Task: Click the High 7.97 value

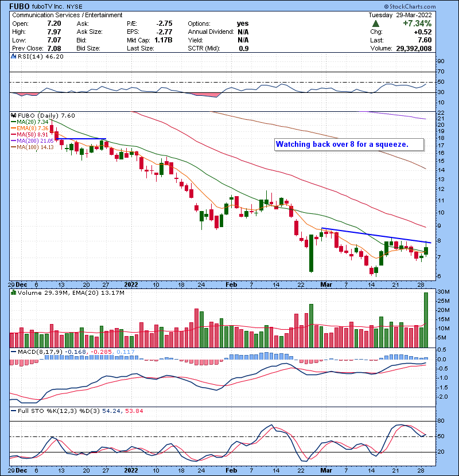Action: coord(54,32)
